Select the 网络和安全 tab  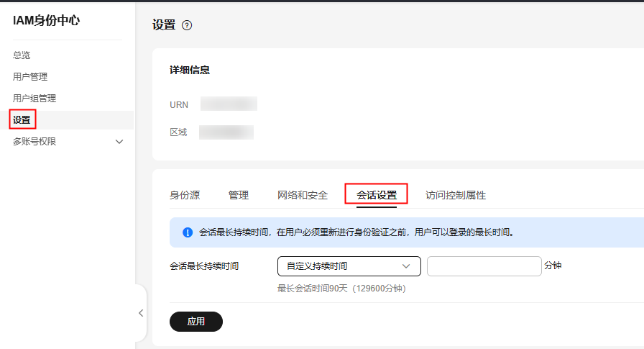pos(303,195)
